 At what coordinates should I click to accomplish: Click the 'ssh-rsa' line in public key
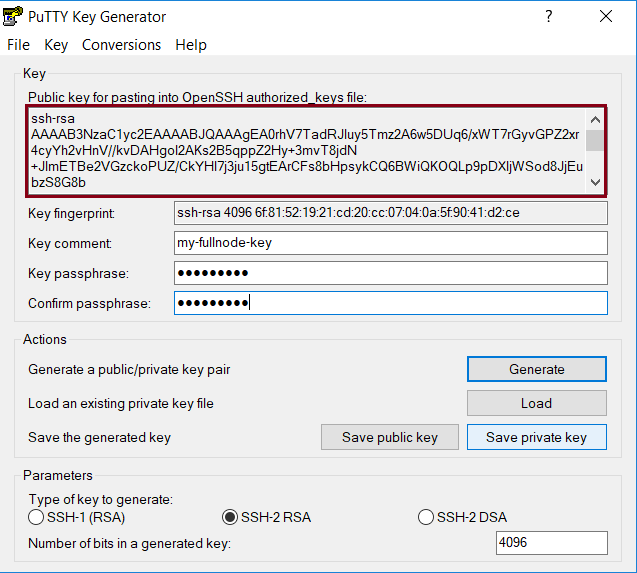(x=53, y=119)
